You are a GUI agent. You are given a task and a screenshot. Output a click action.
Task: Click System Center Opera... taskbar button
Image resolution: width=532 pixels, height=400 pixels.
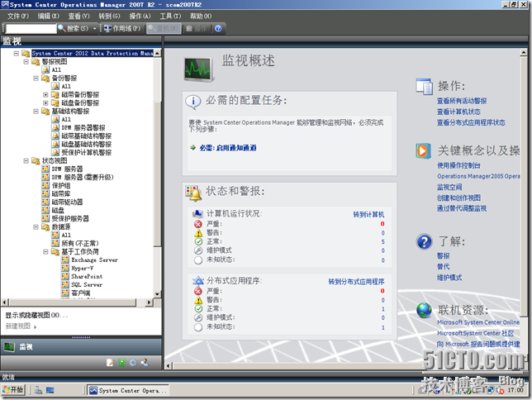click(x=128, y=390)
